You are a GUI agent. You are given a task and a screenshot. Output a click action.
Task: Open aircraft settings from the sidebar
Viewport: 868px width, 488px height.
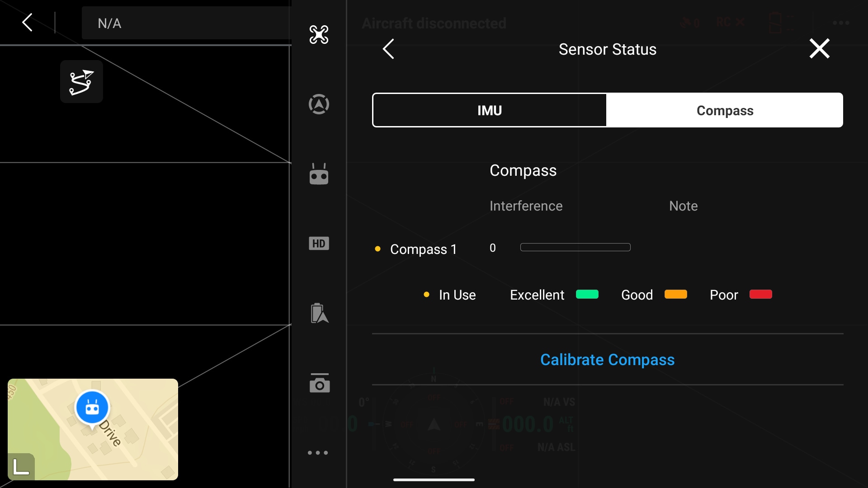[x=319, y=34]
